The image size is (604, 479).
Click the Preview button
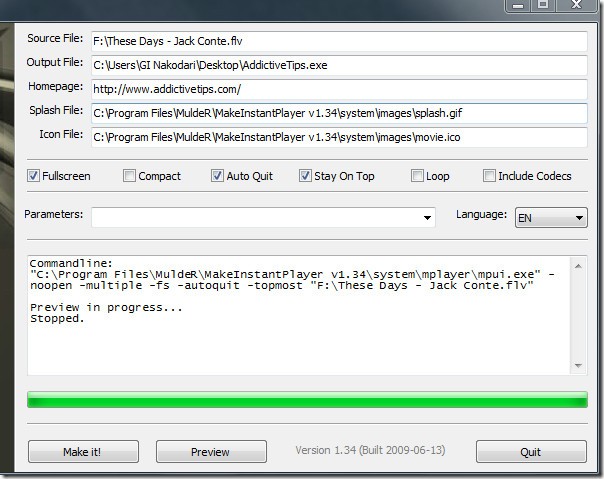coord(211,452)
